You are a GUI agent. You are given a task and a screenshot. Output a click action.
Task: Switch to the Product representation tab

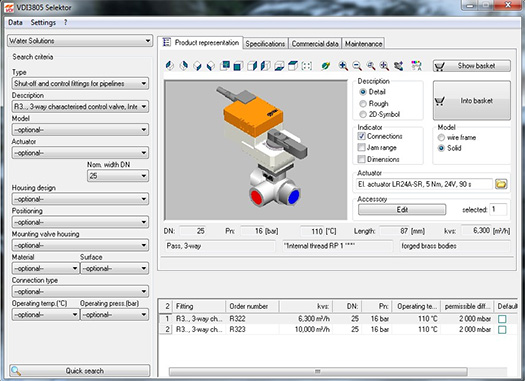(201, 43)
